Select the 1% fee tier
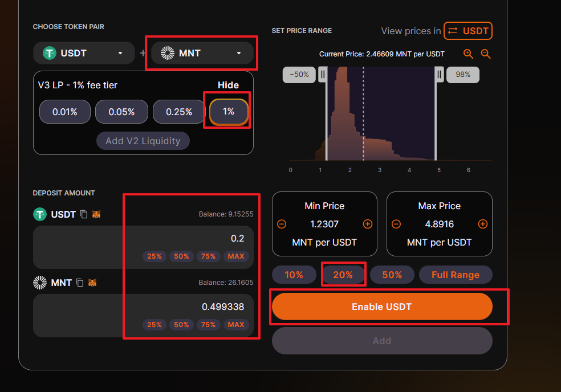This screenshot has width=561, height=392. coord(229,112)
